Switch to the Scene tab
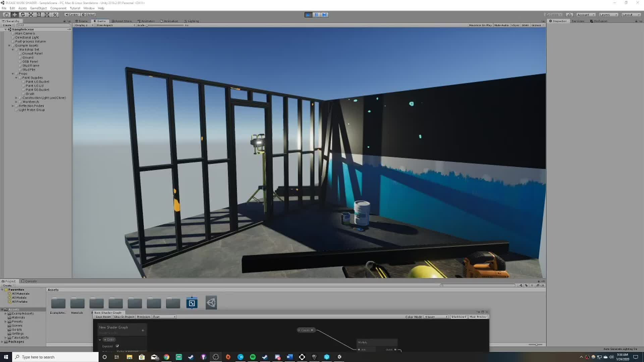644x362 pixels. (81, 21)
